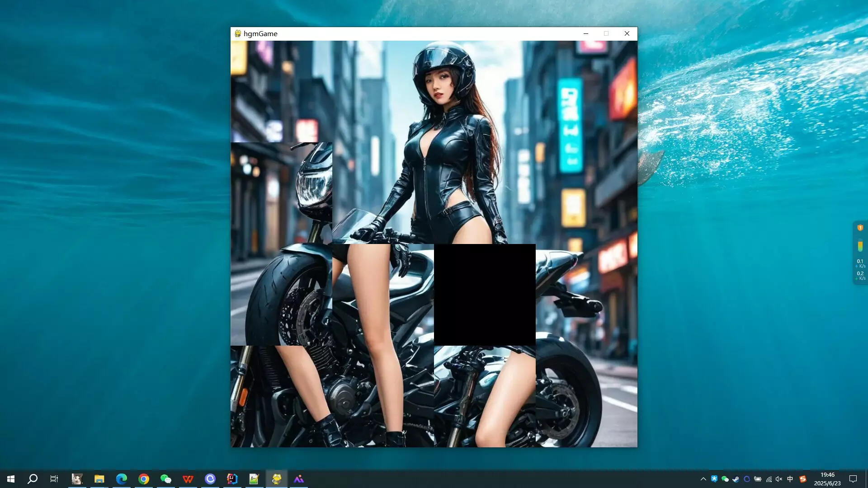Open the Windows Start menu
The height and width of the screenshot is (488, 868).
[x=11, y=479]
